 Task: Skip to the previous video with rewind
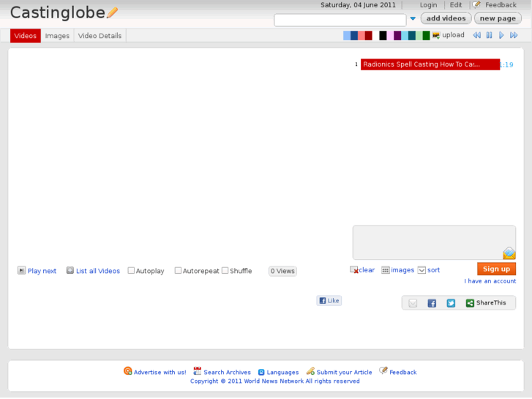click(x=476, y=35)
